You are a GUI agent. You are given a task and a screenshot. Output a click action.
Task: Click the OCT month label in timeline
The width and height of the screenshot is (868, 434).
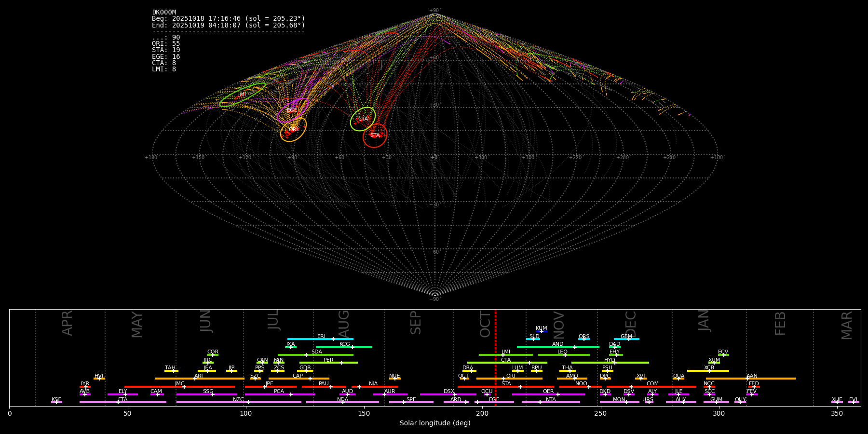[x=485, y=324]
